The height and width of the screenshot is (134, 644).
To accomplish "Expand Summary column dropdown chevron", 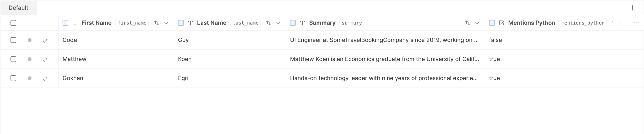I will 477,23.
